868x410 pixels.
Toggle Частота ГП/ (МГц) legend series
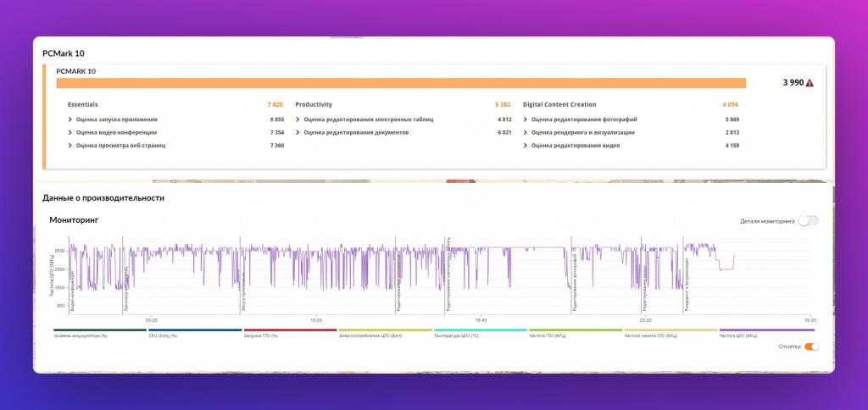576,333
